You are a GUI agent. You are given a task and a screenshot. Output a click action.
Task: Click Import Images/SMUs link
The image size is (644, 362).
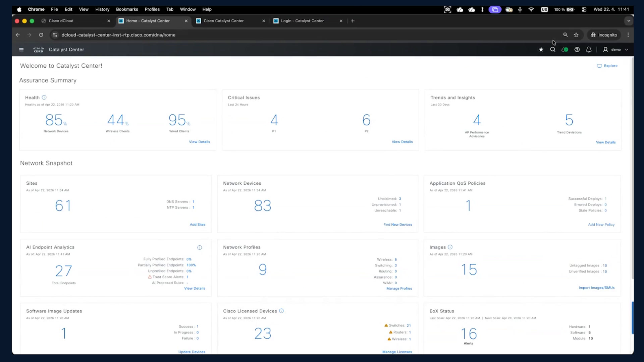(x=596, y=288)
